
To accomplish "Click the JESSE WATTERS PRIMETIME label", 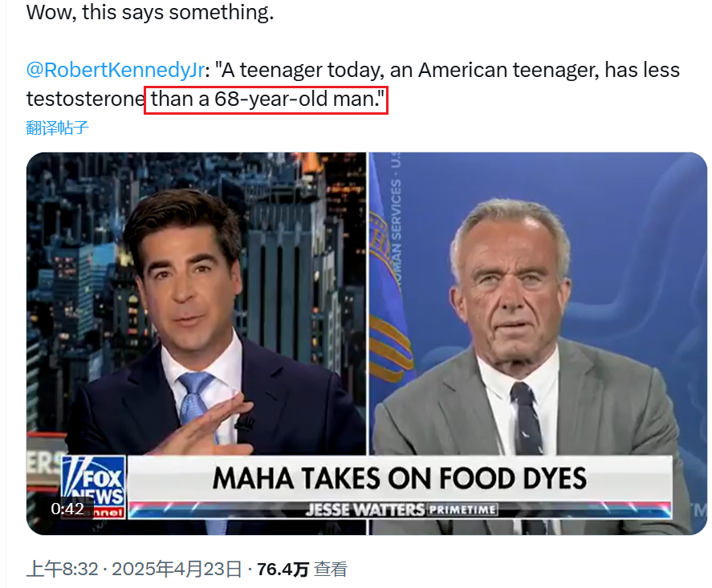I will pyautogui.click(x=400, y=509).
